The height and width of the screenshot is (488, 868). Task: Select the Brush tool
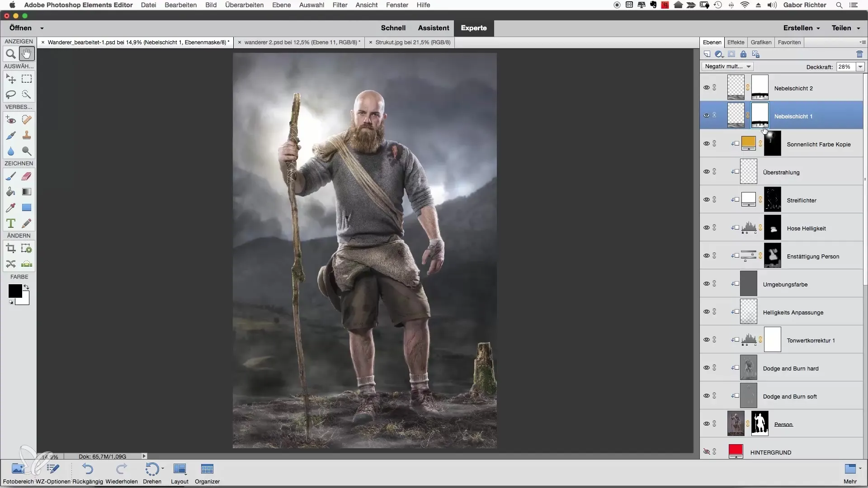pyautogui.click(x=11, y=176)
